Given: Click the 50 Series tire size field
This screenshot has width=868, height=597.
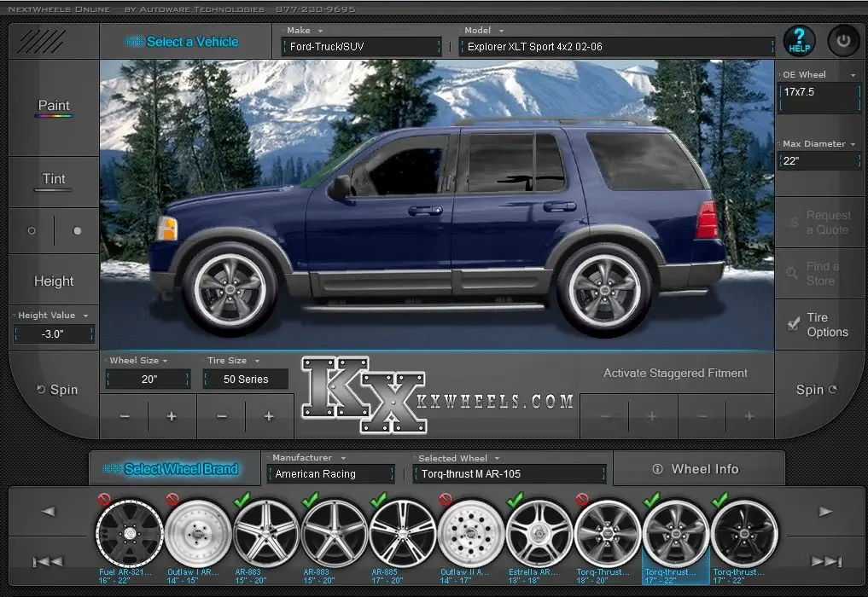Looking at the screenshot, I should [x=246, y=380].
